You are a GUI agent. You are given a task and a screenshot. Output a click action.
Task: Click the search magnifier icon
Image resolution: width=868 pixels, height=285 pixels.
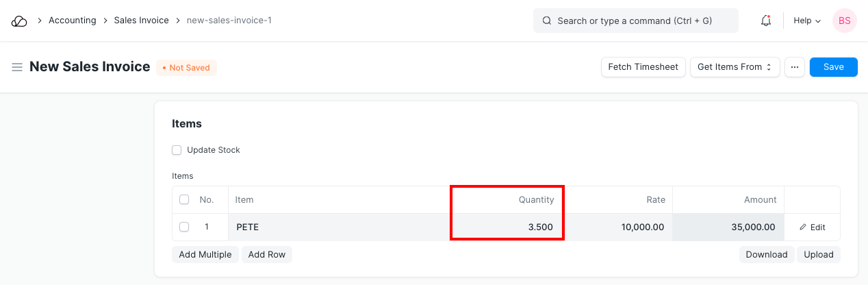(547, 21)
